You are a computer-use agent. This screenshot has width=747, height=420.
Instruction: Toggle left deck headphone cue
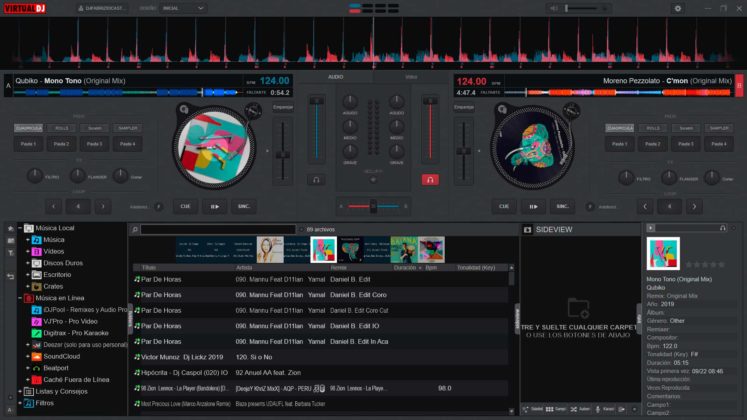(316, 180)
